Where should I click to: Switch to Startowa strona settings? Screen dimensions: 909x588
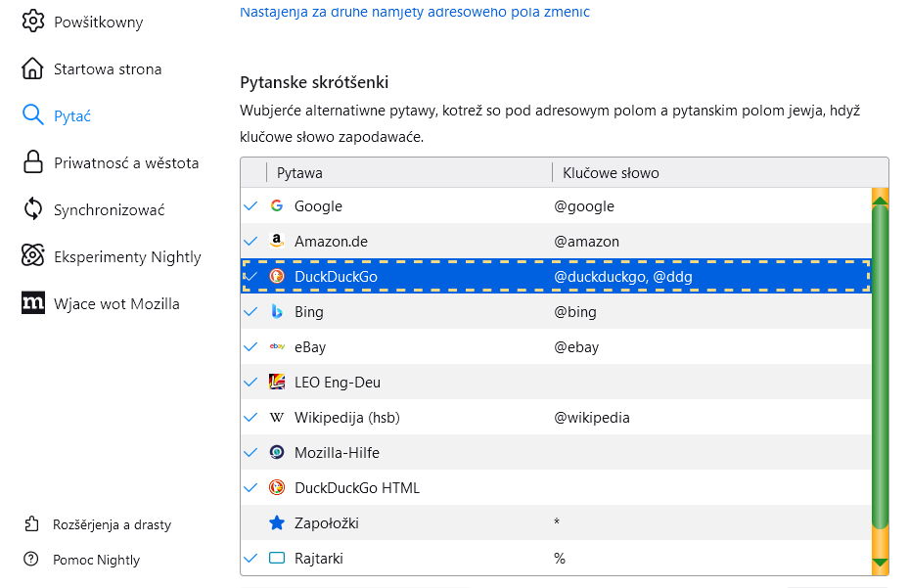[x=107, y=69]
